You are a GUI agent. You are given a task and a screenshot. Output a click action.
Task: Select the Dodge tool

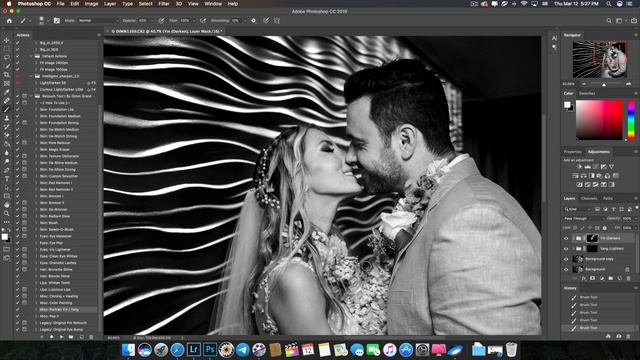click(7, 161)
